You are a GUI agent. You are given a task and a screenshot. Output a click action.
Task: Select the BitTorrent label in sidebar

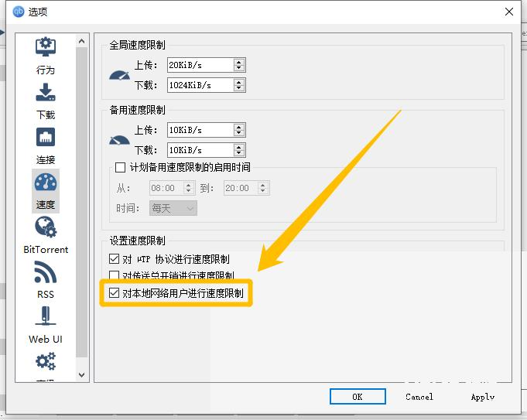click(46, 250)
